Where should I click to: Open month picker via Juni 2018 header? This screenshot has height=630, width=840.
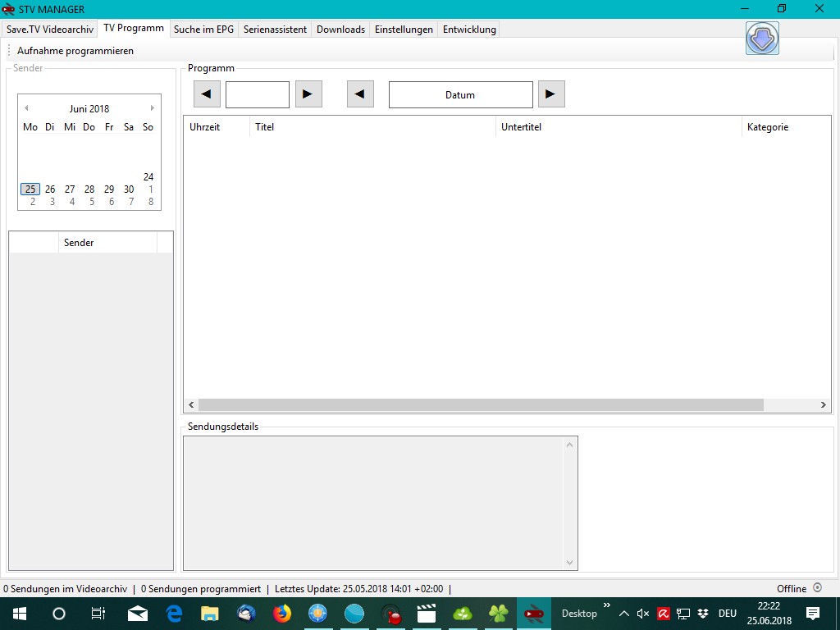pos(89,108)
